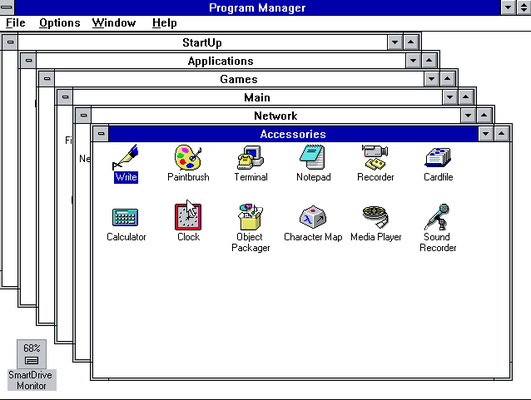Maximize the StartUp group window
531x400 pixels.
tap(411, 42)
